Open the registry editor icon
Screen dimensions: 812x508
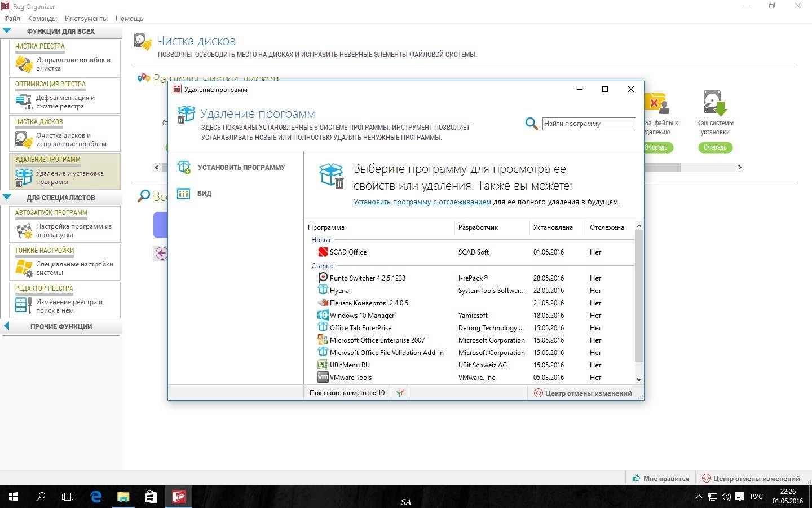click(24, 305)
